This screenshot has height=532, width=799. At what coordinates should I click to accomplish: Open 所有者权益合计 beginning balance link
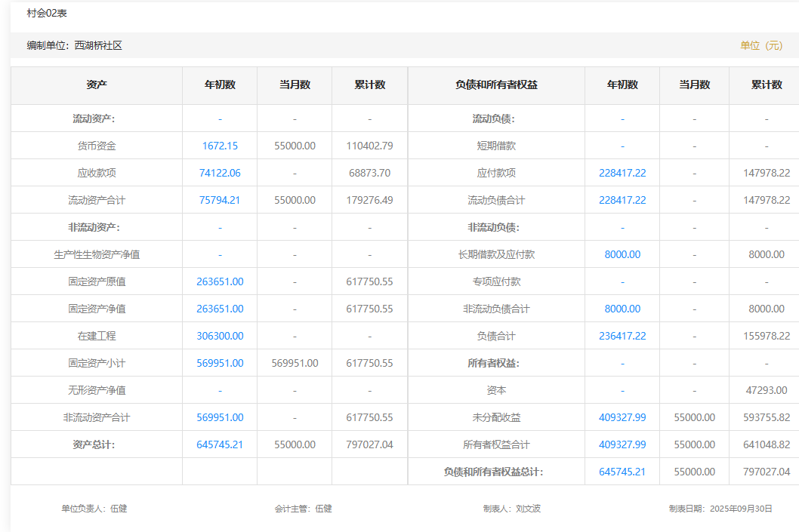pos(622,444)
